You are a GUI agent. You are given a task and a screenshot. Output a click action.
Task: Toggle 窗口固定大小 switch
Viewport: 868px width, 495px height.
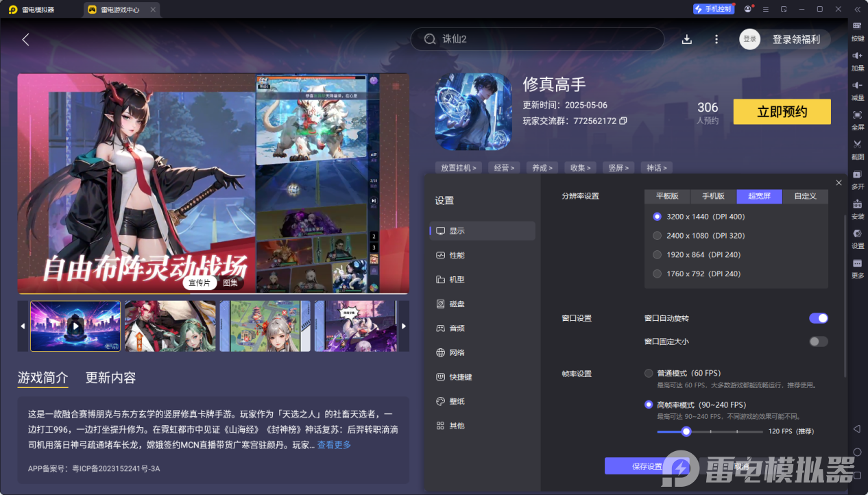click(x=819, y=341)
